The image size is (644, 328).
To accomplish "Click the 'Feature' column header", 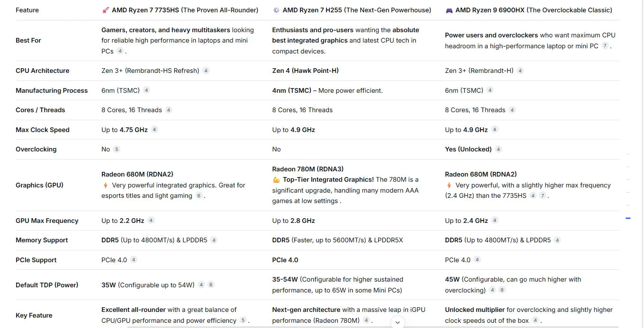I will tap(27, 10).
